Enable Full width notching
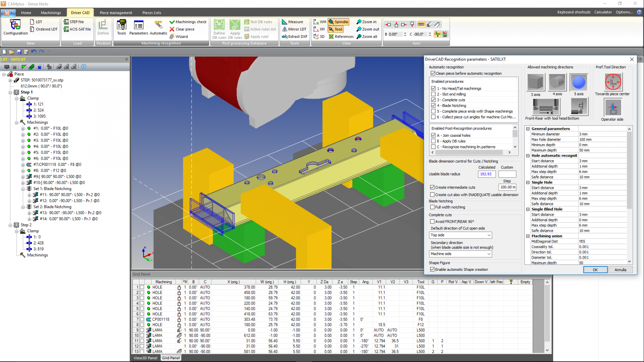Image resolution: width=644 pixels, height=362 pixels. (x=432, y=207)
